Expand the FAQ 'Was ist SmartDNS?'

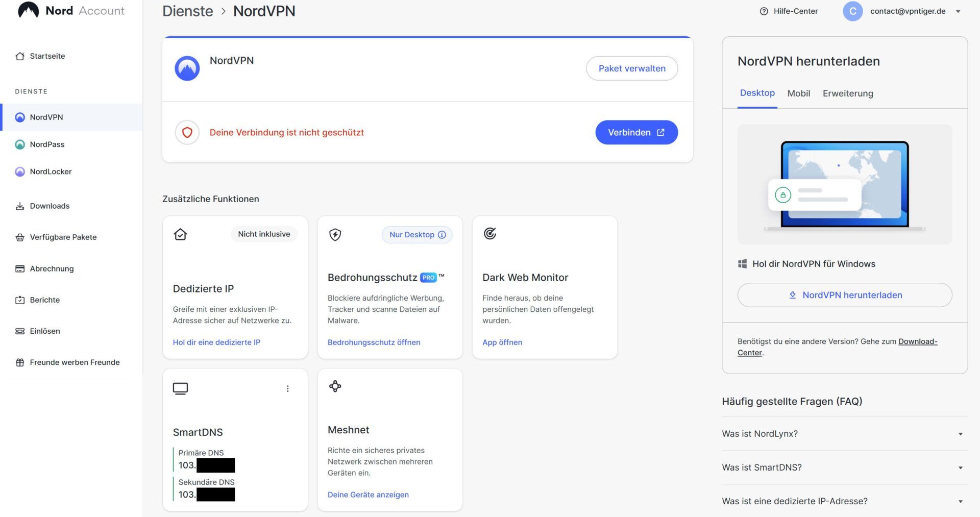(x=845, y=467)
